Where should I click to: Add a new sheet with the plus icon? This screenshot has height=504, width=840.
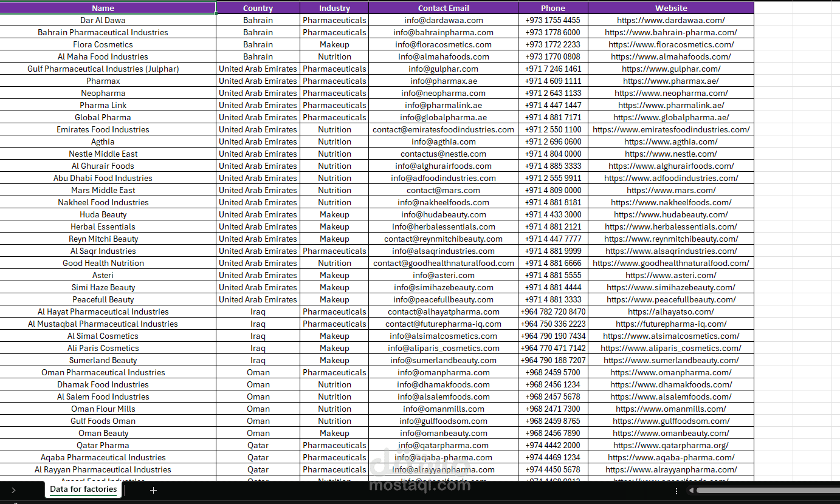[x=153, y=490]
